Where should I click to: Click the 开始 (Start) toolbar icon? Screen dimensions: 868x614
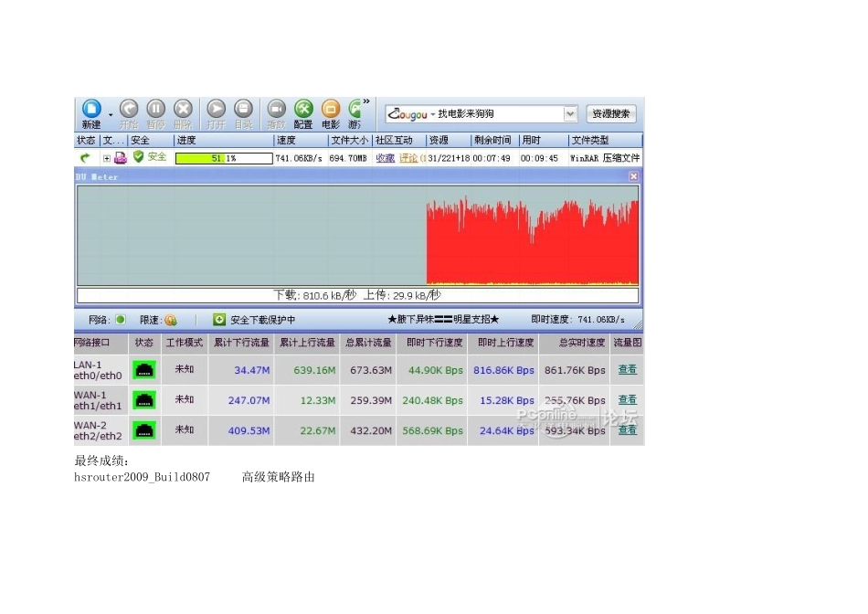pyautogui.click(x=129, y=110)
